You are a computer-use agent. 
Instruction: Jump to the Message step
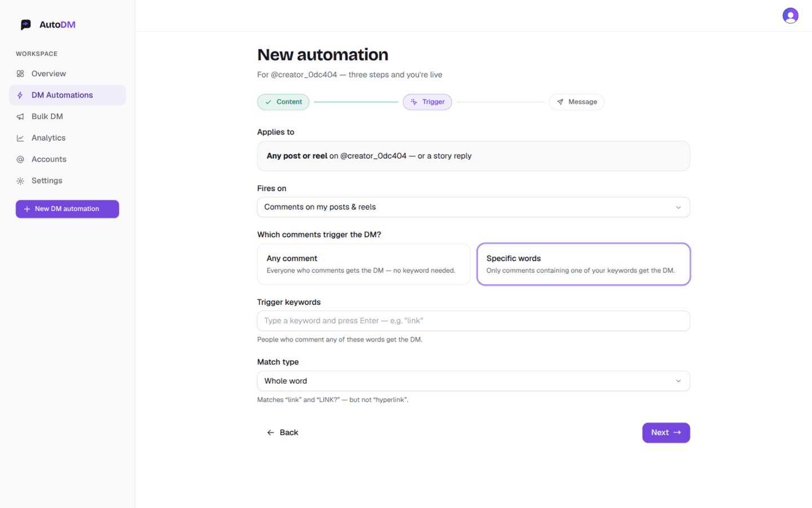pos(576,102)
